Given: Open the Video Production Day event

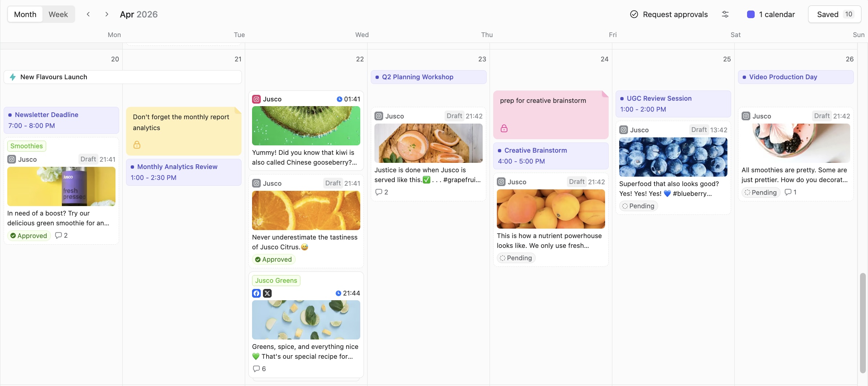Looking at the screenshot, I should click(796, 77).
